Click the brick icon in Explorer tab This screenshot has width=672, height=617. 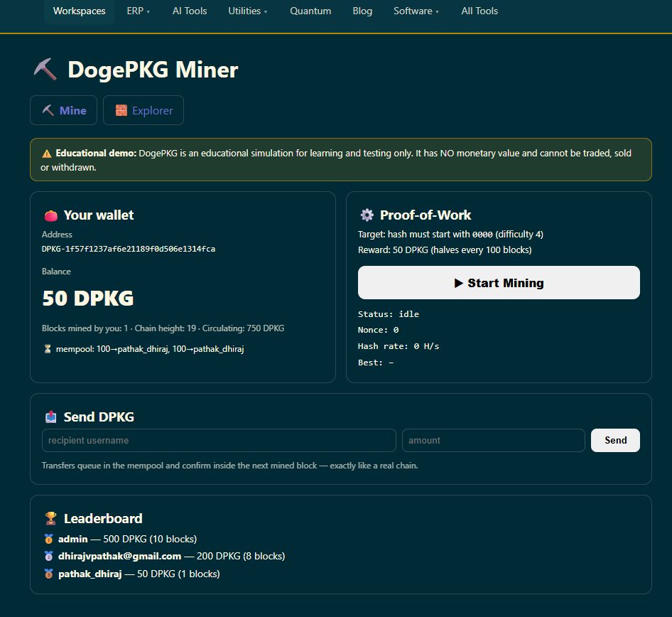point(121,110)
